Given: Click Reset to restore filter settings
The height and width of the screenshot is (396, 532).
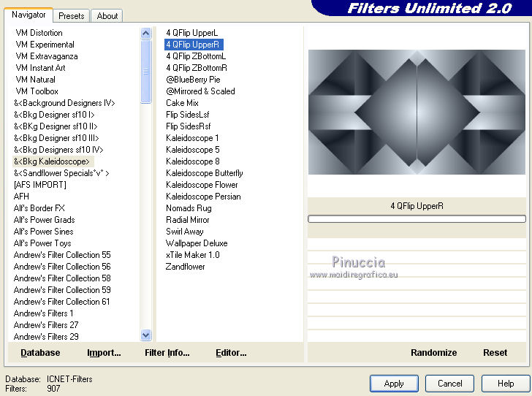Looking at the screenshot, I should tap(495, 353).
